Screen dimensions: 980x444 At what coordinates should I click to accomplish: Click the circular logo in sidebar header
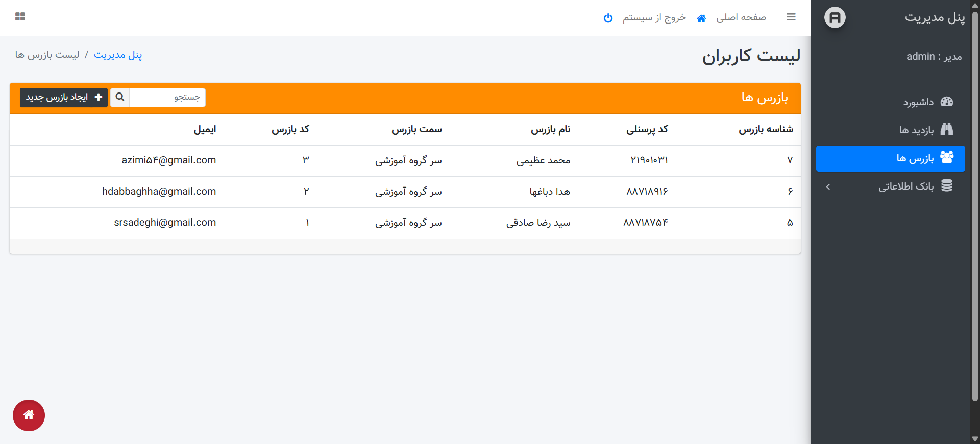point(835,18)
